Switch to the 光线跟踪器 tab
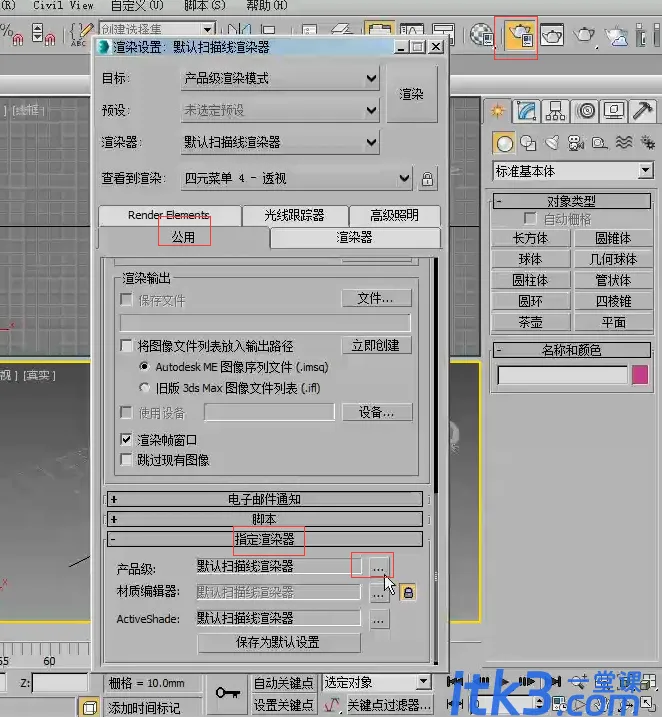Screen dimensions: 662x717 coord(295,215)
